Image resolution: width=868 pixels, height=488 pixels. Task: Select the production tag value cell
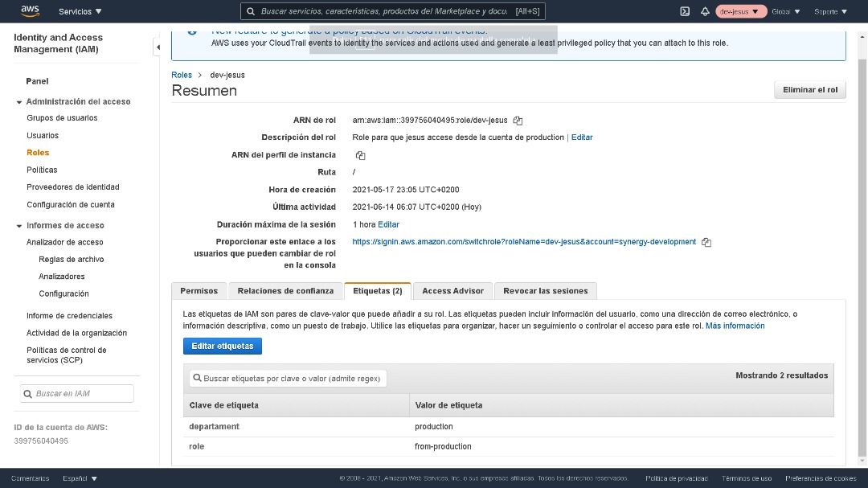(x=433, y=427)
